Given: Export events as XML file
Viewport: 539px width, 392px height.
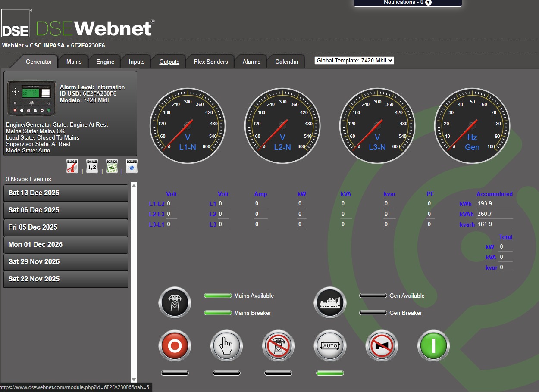Looking at the screenshot, I should 132,166.
